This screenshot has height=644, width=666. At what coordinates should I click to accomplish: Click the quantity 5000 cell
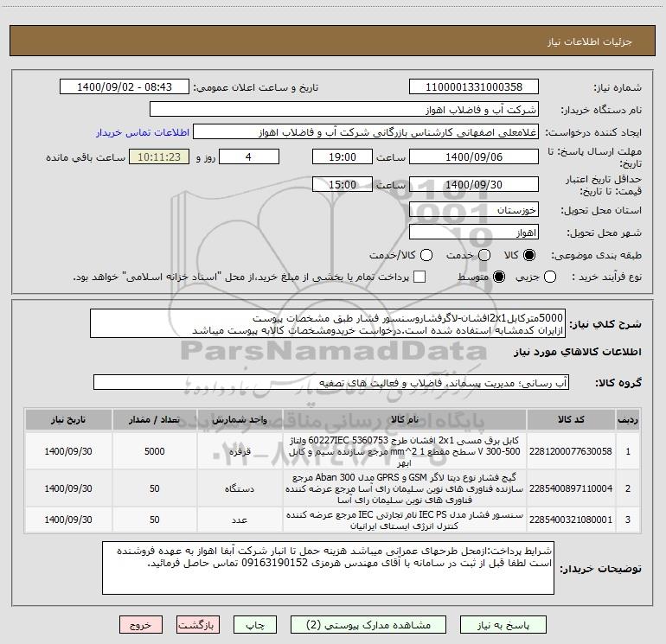tap(155, 451)
